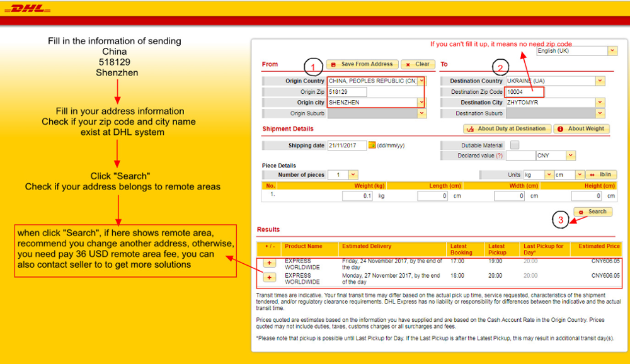Open the language dropdown showing English (UK)

tap(612, 50)
